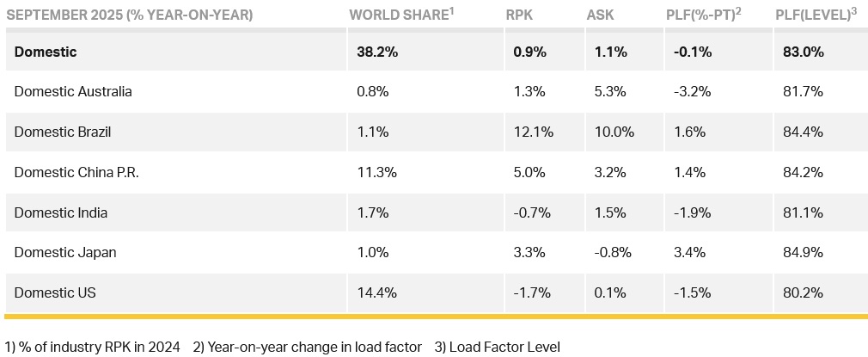Click the PLF(%-PT) column header
868x357 pixels.
[701, 15]
